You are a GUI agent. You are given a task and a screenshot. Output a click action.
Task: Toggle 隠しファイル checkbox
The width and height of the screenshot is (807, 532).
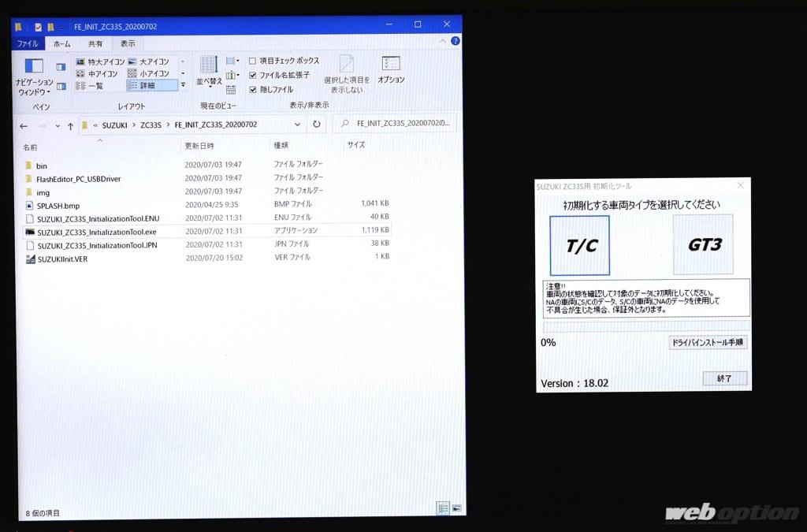click(x=253, y=89)
